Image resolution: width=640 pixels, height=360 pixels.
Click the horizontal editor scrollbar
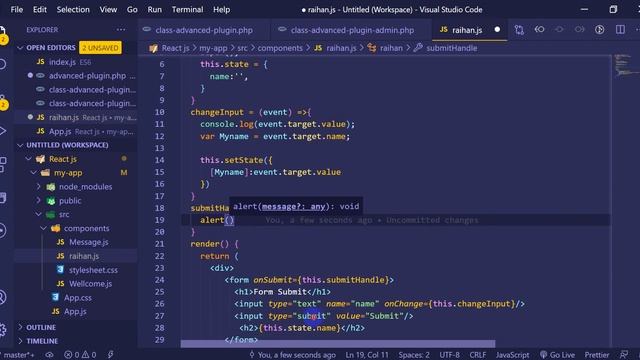pyautogui.click(x=338, y=344)
